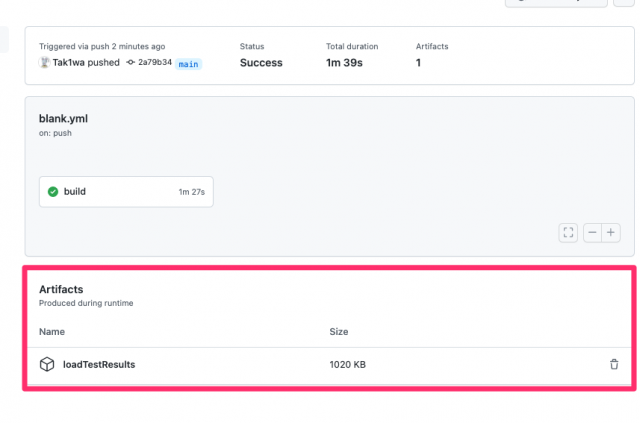The height and width of the screenshot is (423, 640).
Task: Click the commit icon beside 2a79b34
Action: tap(131, 62)
